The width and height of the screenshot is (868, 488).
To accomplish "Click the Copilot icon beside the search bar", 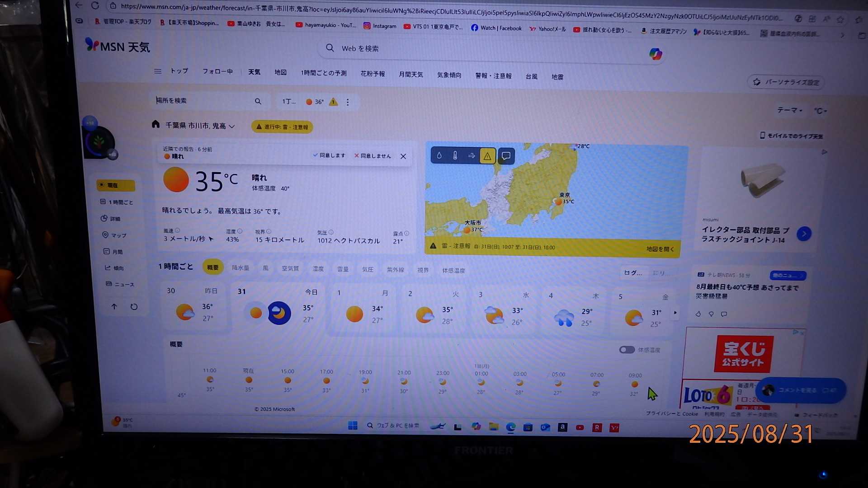I will pyautogui.click(x=655, y=54).
